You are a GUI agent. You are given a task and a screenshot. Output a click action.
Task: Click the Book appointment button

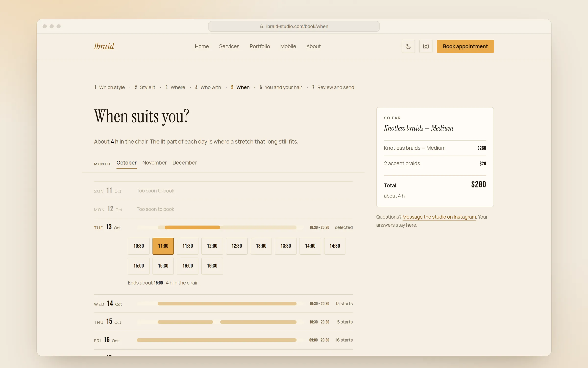(465, 46)
